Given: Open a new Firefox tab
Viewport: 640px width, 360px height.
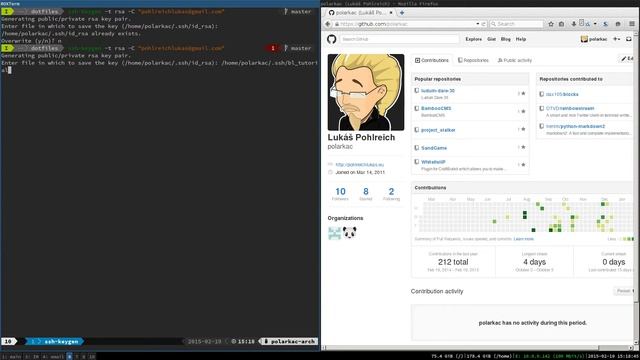Looking at the screenshot, I should (402, 13).
